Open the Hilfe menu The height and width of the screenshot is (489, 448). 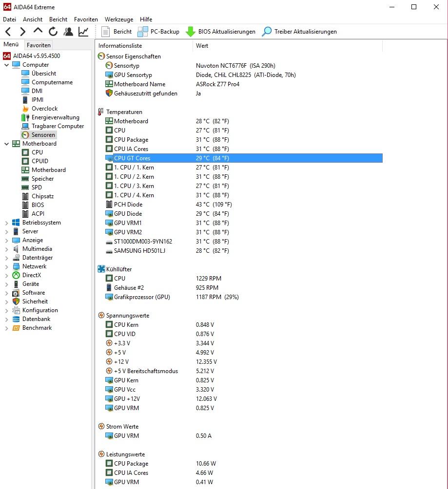(x=146, y=19)
